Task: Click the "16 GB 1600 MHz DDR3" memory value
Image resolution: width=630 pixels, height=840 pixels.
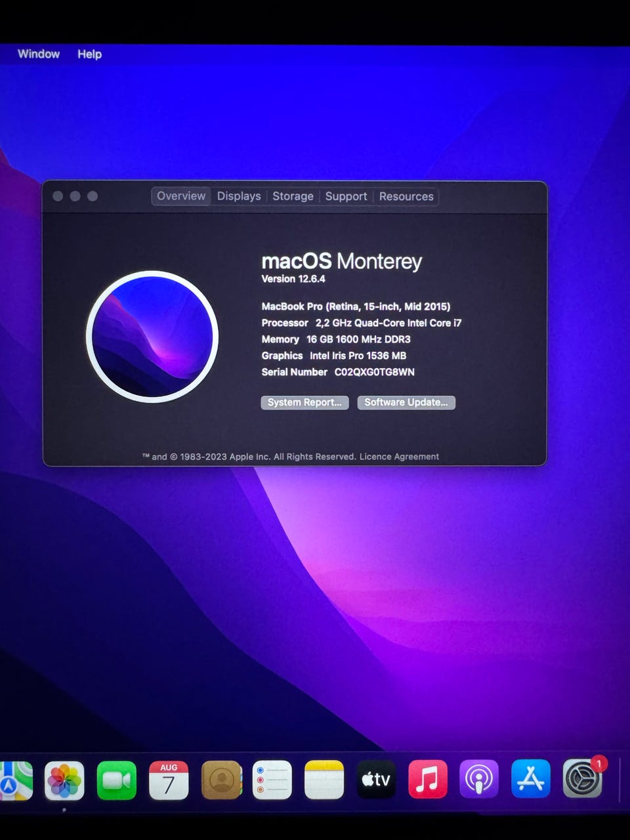Action: (358, 339)
